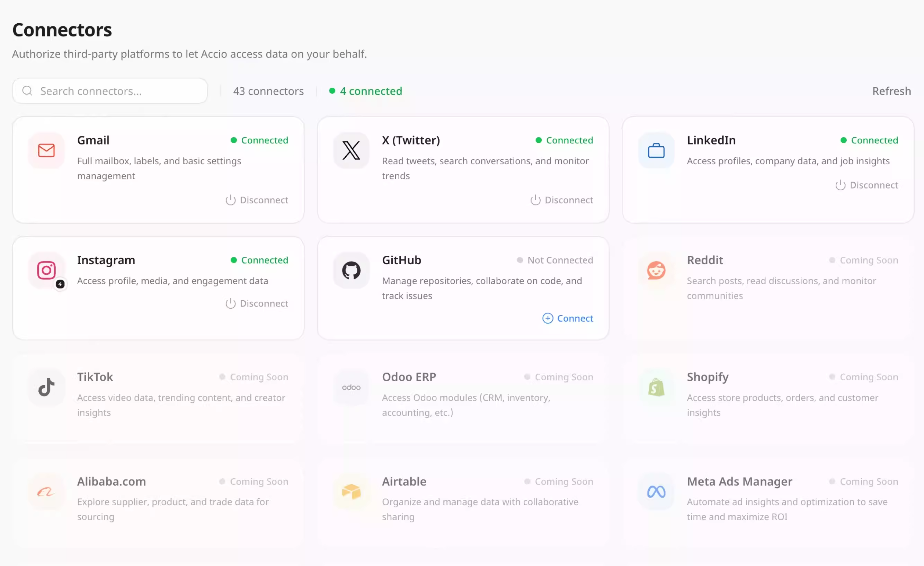Click the GitHub 'Not Connected' status label
This screenshot has height=566, width=924.
click(x=555, y=260)
